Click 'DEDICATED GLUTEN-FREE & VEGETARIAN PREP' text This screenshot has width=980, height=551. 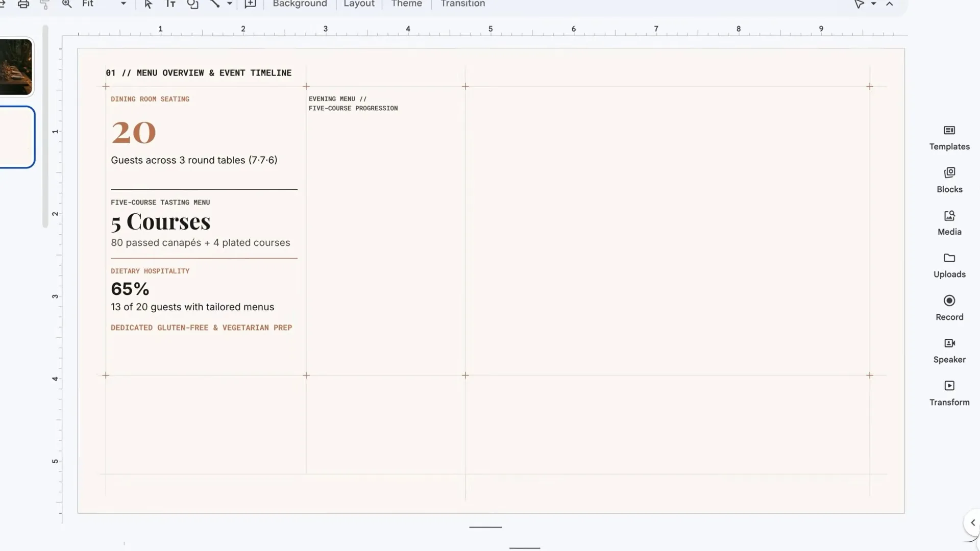click(x=202, y=328)
